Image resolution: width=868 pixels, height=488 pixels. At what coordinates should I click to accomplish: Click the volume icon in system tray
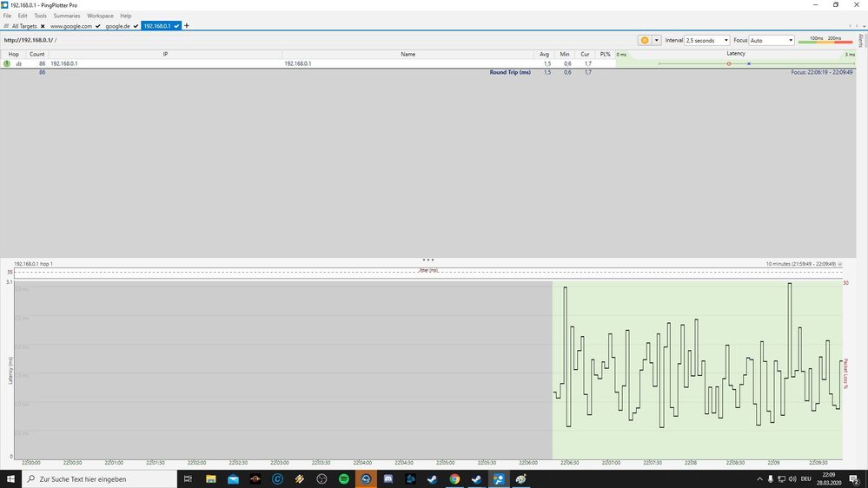pos(792,479)
